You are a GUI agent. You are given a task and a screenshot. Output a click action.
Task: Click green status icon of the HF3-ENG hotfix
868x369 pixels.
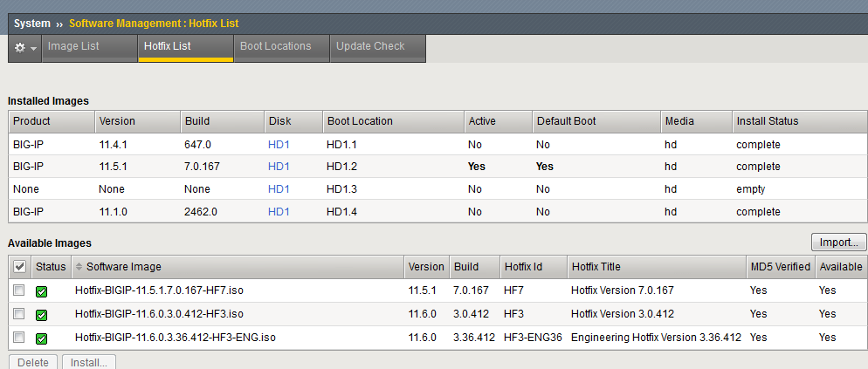pyautogui.click(x=42, y=338)
